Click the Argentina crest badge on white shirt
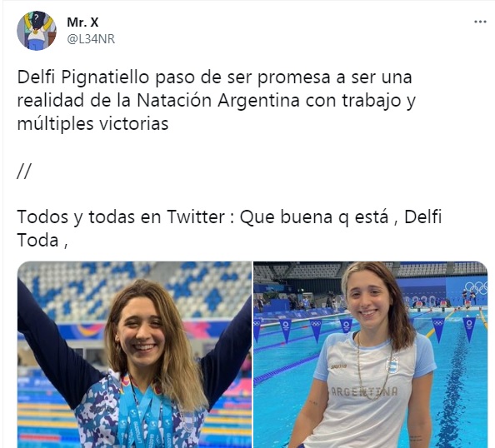 click(x=391, y=365)
